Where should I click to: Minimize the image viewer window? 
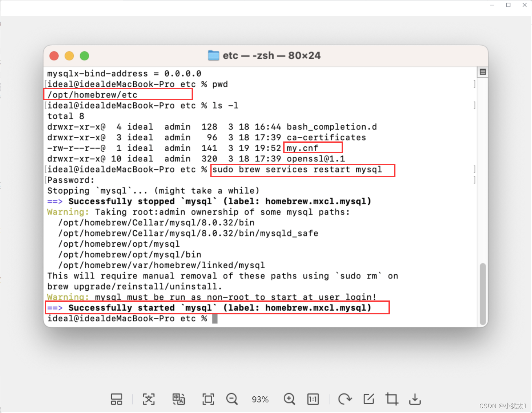pyautogui.click(x=492, y=5)
